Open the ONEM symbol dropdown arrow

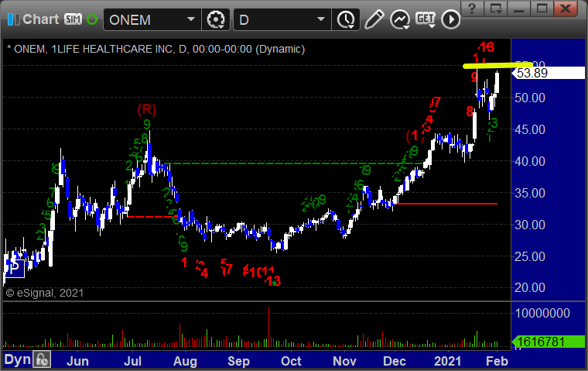point(191,19)
